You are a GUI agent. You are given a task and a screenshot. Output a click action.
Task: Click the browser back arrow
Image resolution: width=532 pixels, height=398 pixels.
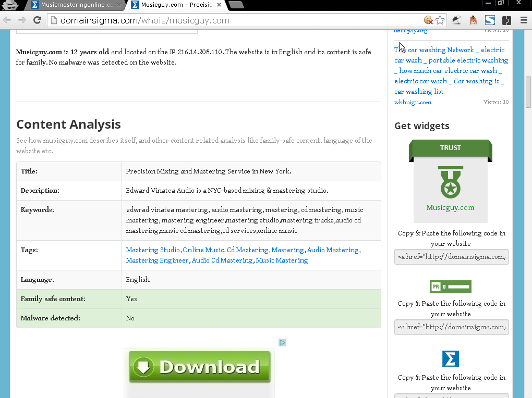[x=7, y=20]
